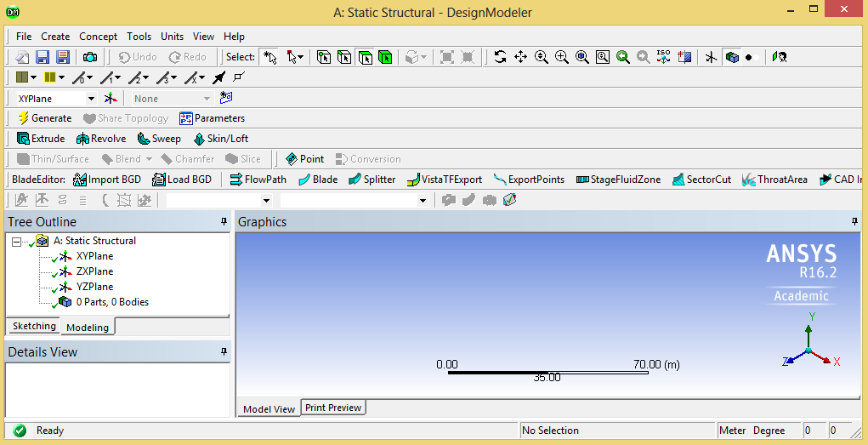The width and height of the screenshot is (868, 445).
Task: Click the New document icon
Action: pyautogui.click(x=22, y=57)
